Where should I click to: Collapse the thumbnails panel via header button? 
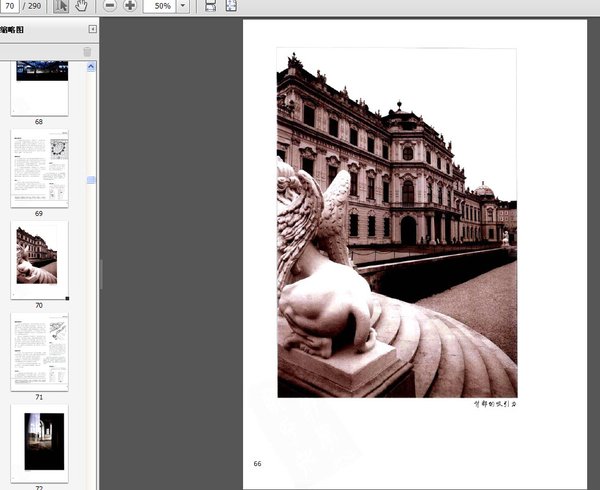[93, 30]
